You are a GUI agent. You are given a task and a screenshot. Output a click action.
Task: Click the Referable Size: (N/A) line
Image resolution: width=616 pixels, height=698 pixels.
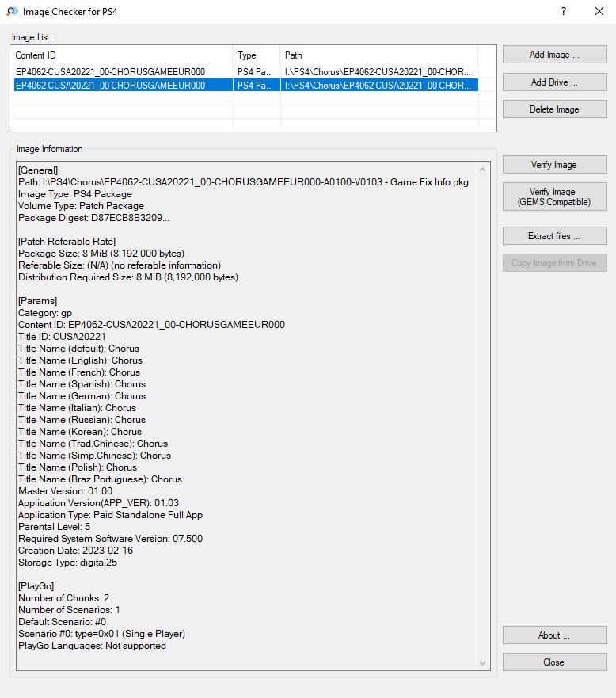tap(120, 265)
